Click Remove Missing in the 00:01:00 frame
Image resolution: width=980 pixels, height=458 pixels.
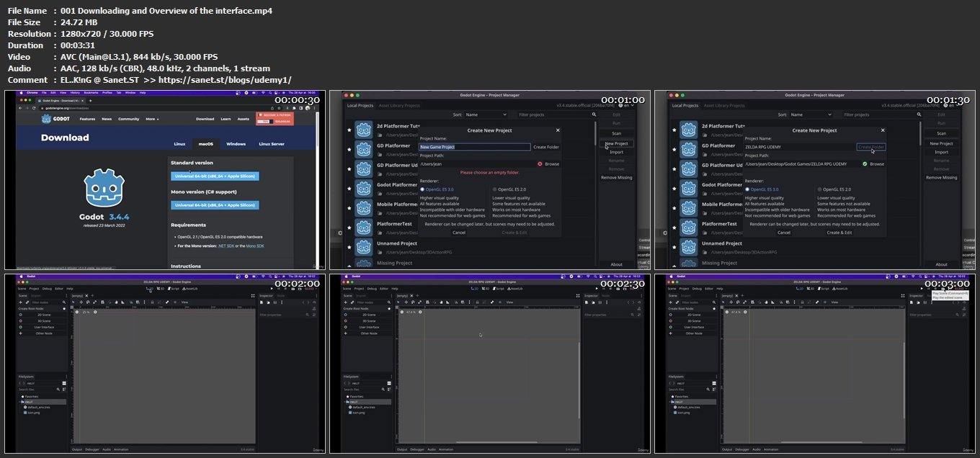pos(616,177)
